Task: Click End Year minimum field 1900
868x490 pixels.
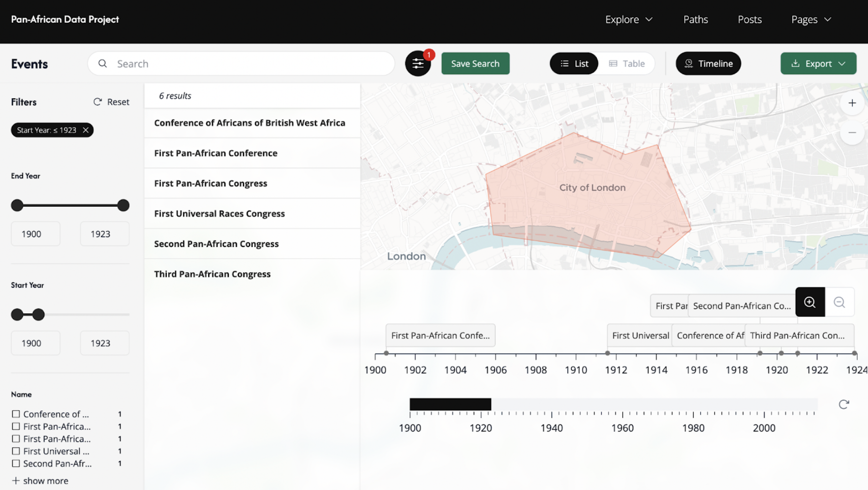Action: tap(35, 234)
